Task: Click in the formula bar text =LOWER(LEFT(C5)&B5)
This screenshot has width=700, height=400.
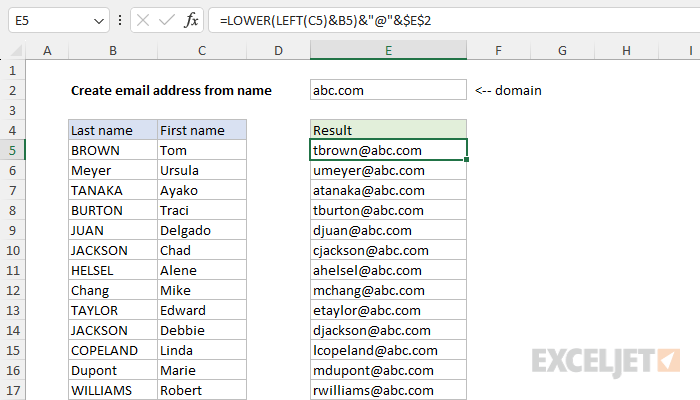Action: click(325, 21)
